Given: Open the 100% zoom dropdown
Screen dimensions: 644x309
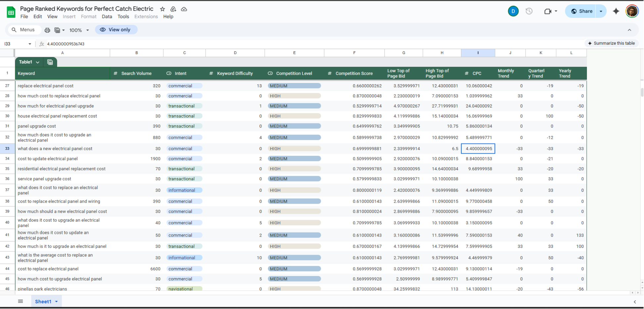Looking at the screenshot, I should click(x=79, y=30).
